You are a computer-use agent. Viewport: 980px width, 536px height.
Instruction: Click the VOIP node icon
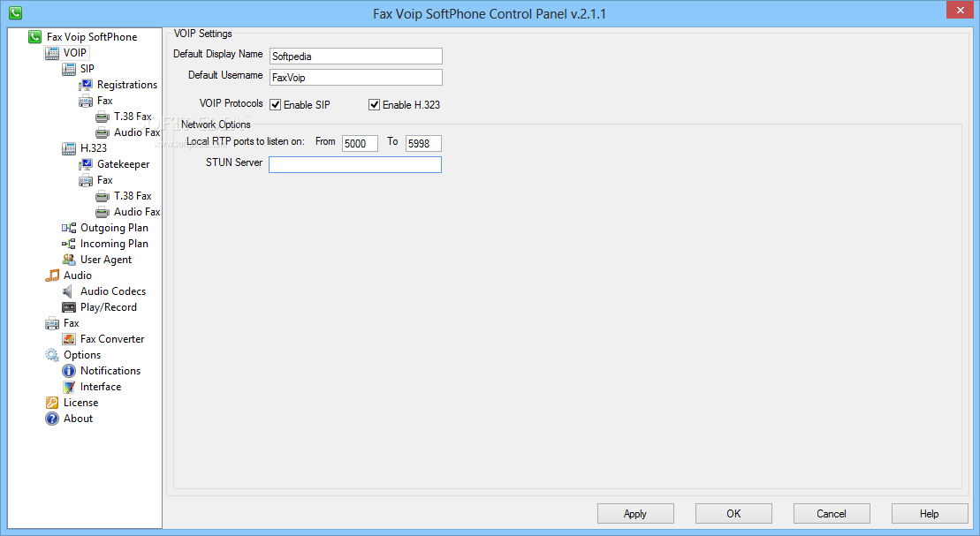pos(52,53)
